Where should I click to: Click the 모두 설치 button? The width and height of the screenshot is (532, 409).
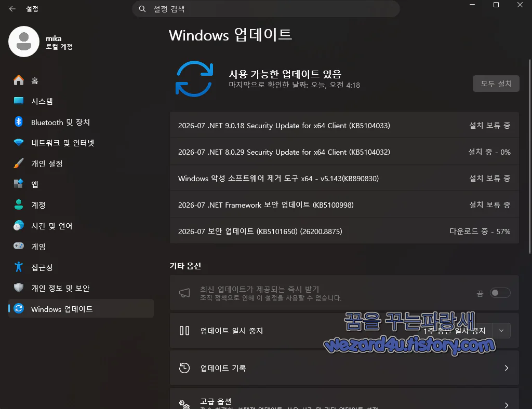pos(496,84)
